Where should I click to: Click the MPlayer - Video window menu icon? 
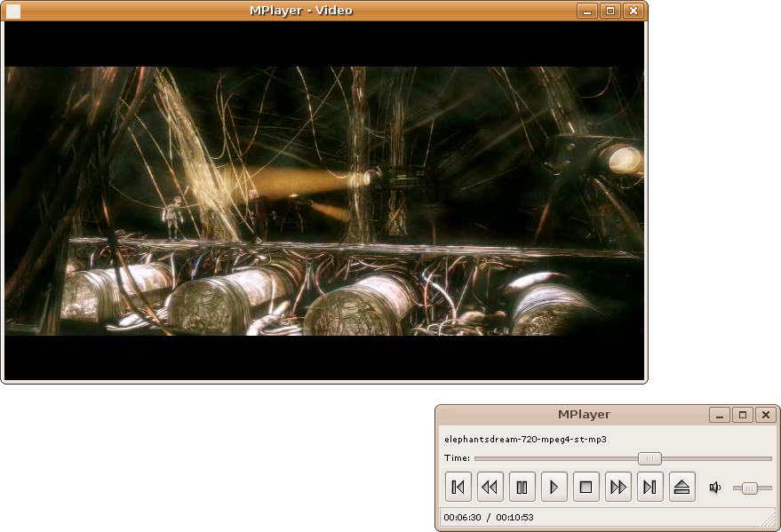point(13,11)
